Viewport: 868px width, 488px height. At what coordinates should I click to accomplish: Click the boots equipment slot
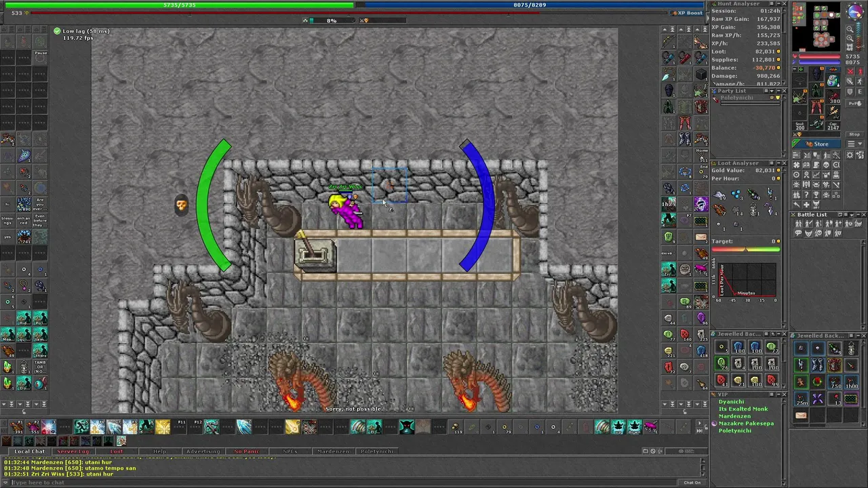click(x=816, y=123)
